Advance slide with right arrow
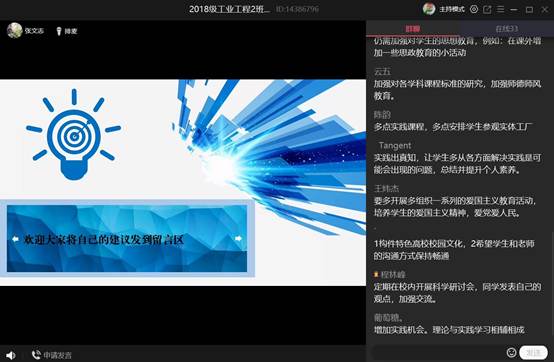The height and width of the screenshot is (362, 554). point(238,238)
